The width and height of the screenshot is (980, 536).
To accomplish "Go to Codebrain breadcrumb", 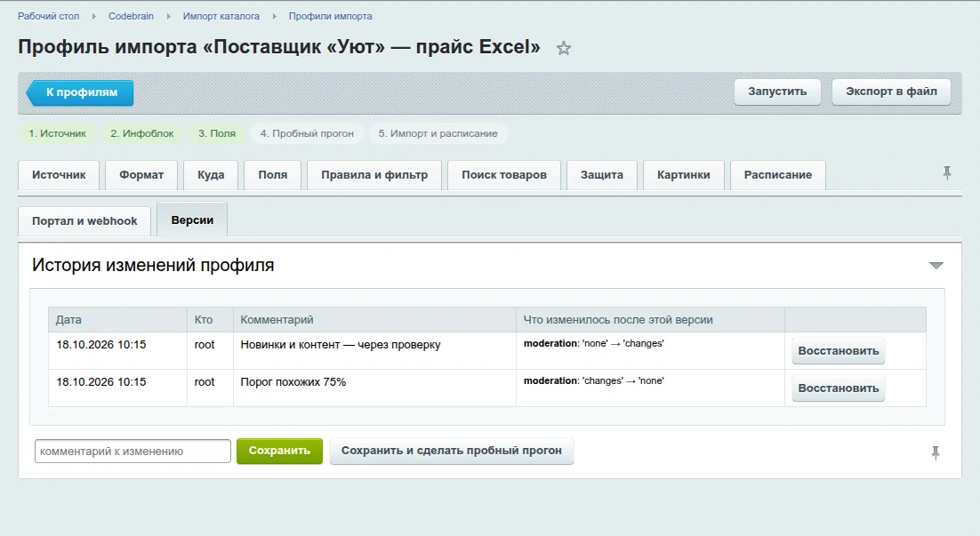I will [x=131, y=16].
